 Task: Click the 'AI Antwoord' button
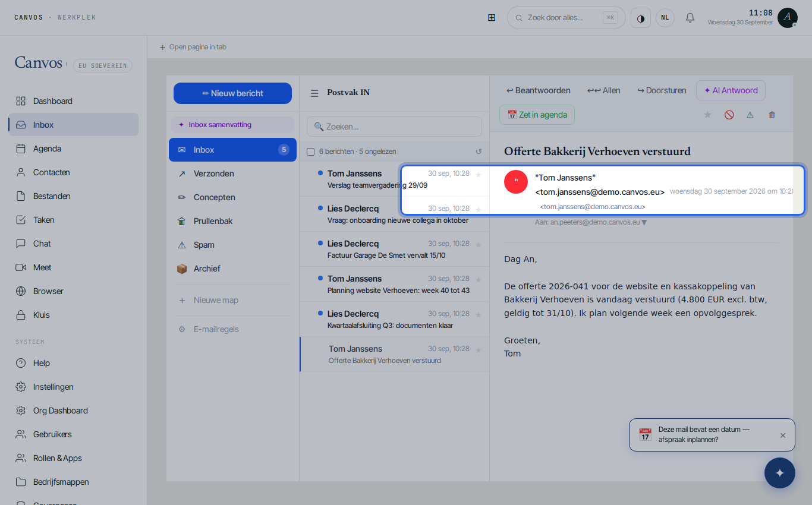[731, 90]
